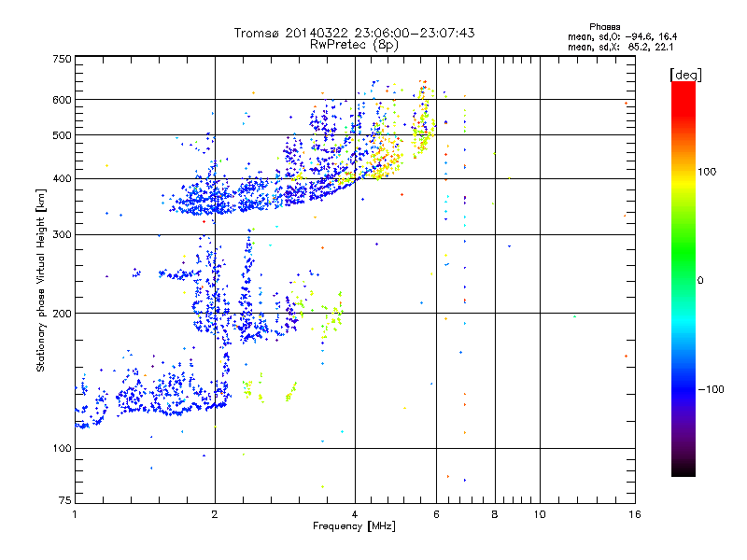Click y-axis tick label '100'

click(x=62, y=449)
